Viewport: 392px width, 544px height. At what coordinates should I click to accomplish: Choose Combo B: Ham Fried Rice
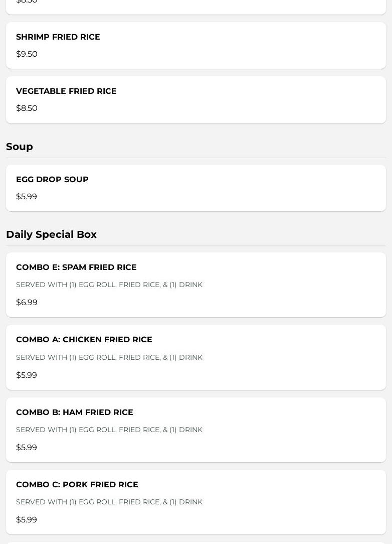(196, 430)
